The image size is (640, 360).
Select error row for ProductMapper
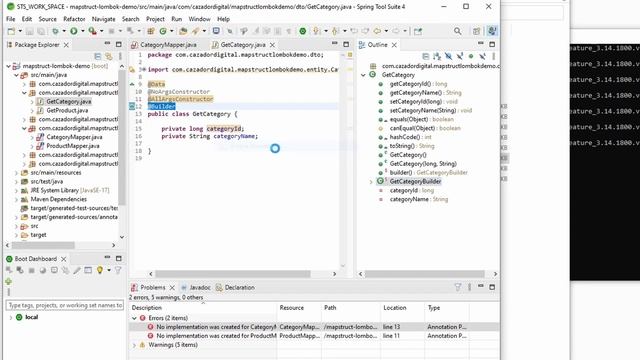pos(314,336)
